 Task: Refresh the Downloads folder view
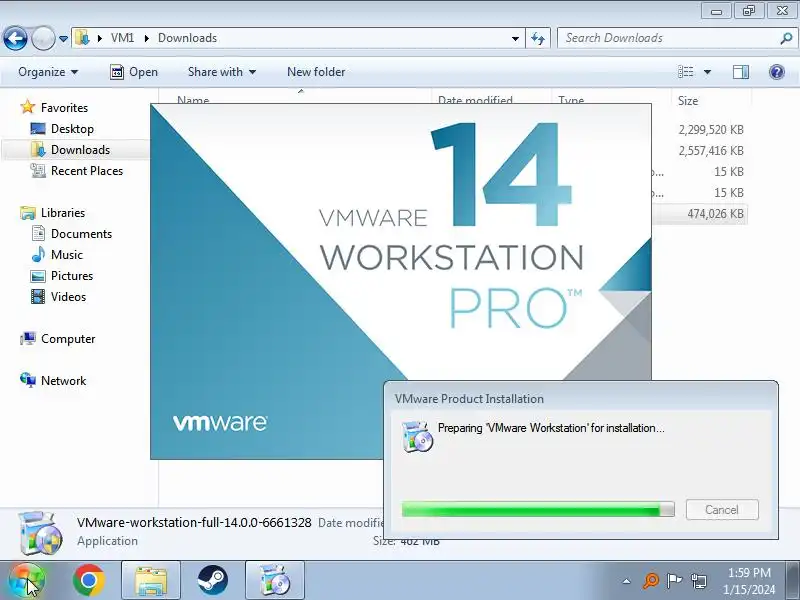tap(538, 38)
